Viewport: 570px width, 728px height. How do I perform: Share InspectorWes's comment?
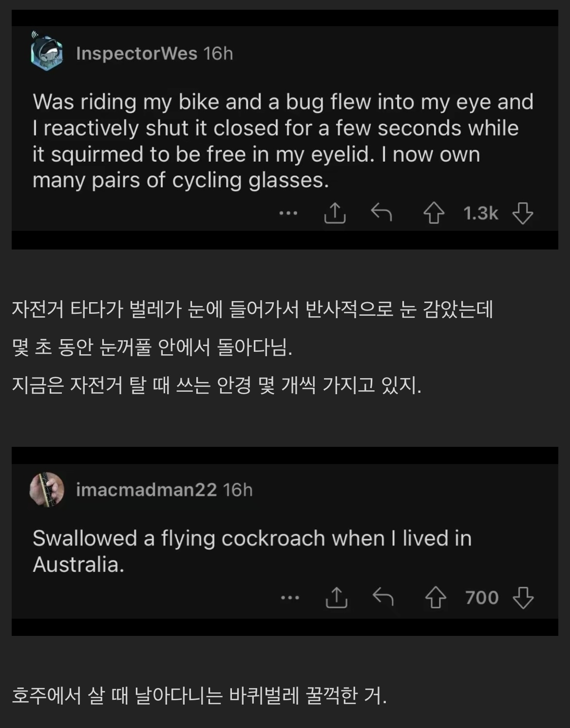[335, 213]
